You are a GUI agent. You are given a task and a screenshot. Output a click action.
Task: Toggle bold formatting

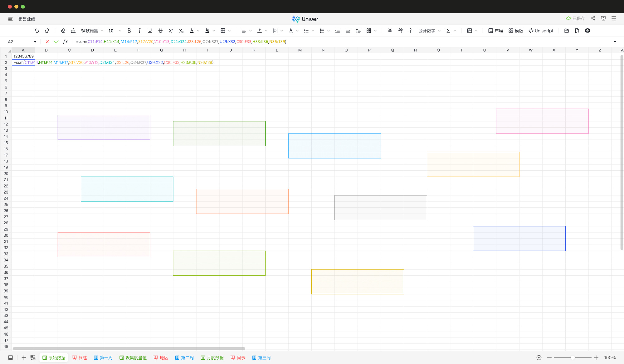pyautogui.click(x=129, y=31)
